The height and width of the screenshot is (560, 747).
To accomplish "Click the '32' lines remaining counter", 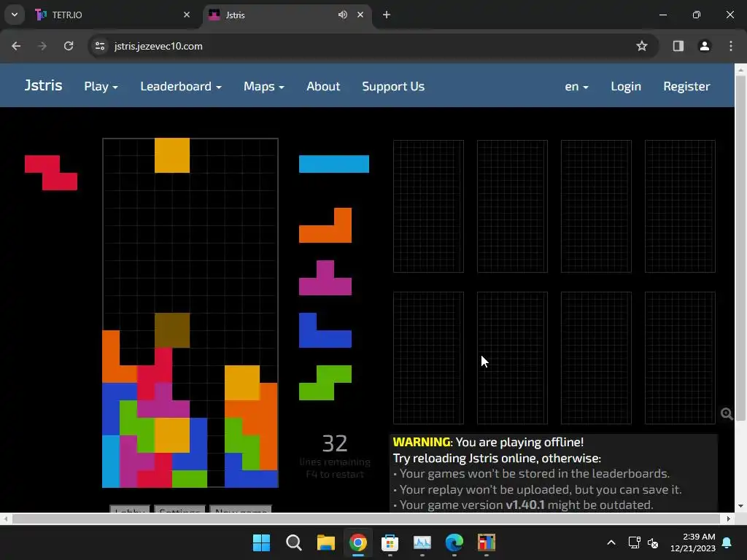I will [335, 443].
